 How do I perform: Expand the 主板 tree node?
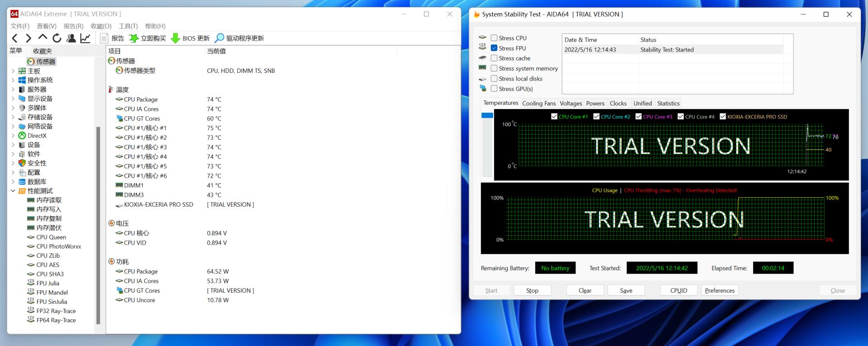pyautogui.click(x=13, y=71)
